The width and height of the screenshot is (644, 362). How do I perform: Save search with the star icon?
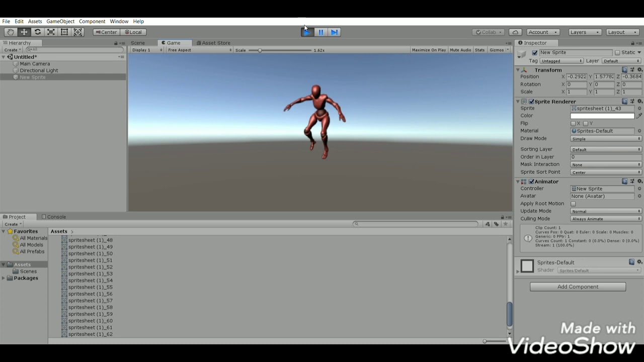tap(505, 224)
